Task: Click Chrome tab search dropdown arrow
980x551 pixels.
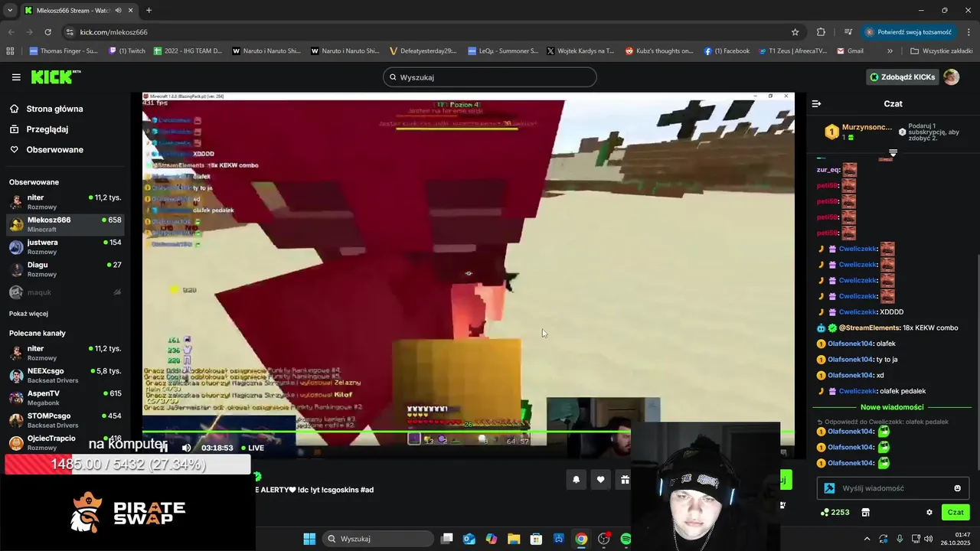Action: [x=10, y=10]
